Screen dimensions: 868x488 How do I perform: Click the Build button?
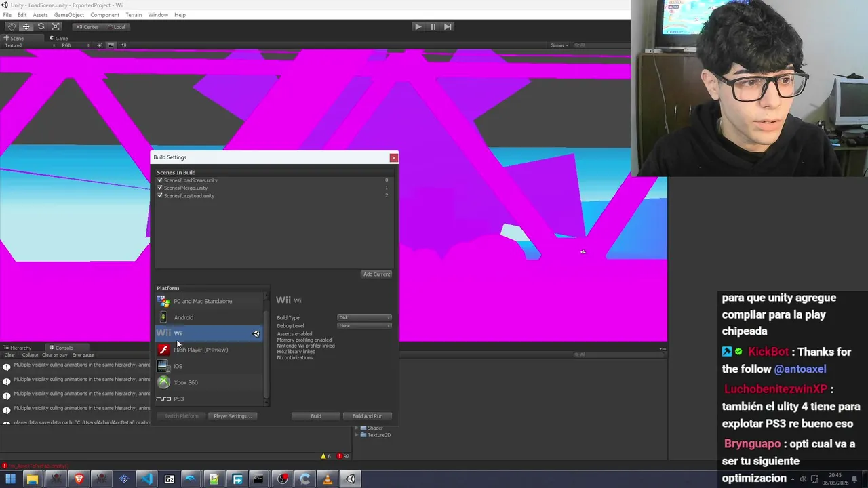point(316,416)
